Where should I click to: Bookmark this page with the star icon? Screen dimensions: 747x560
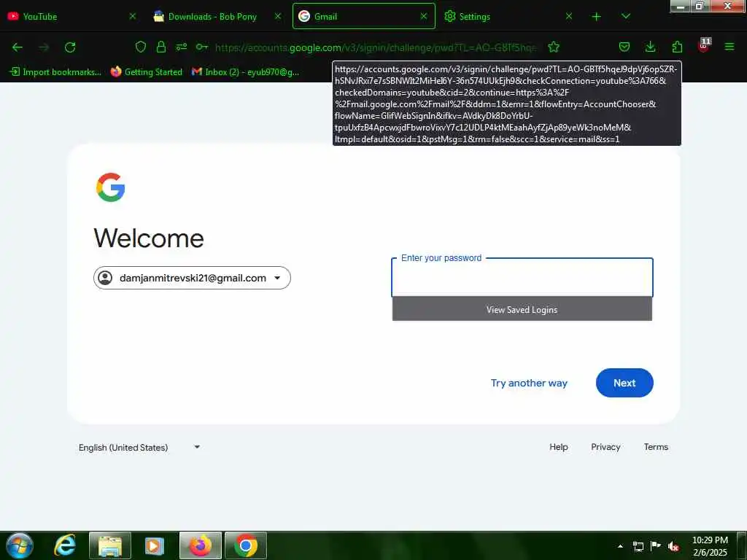click(554, 47)
